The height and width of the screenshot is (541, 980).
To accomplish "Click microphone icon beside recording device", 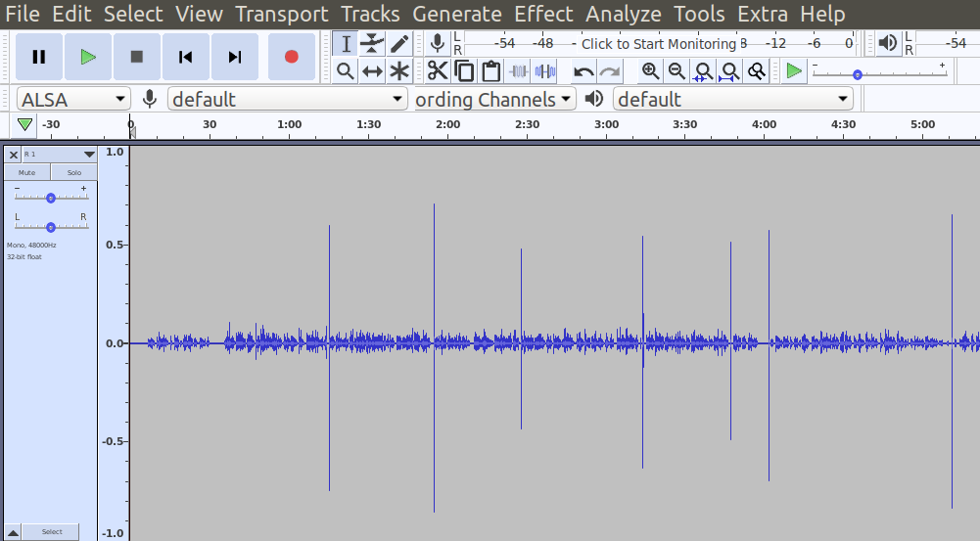I will click(150, 99).
